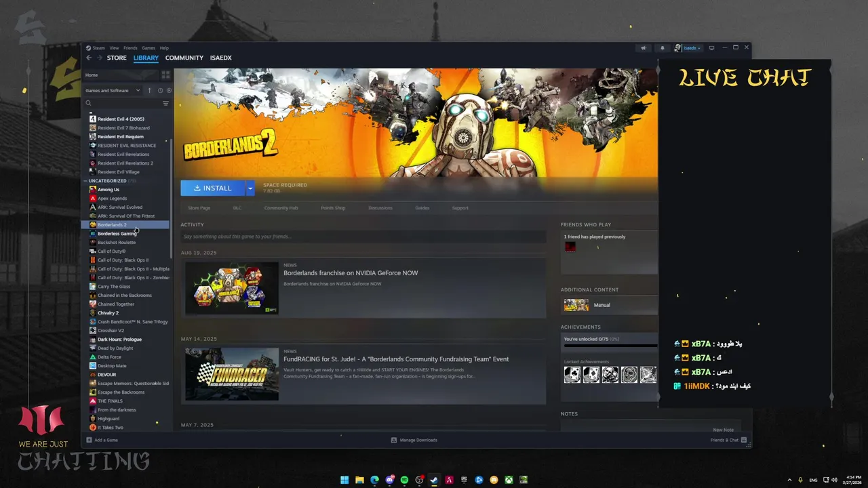Open the Steam menu
868x488 pixels.
[99, 48]
